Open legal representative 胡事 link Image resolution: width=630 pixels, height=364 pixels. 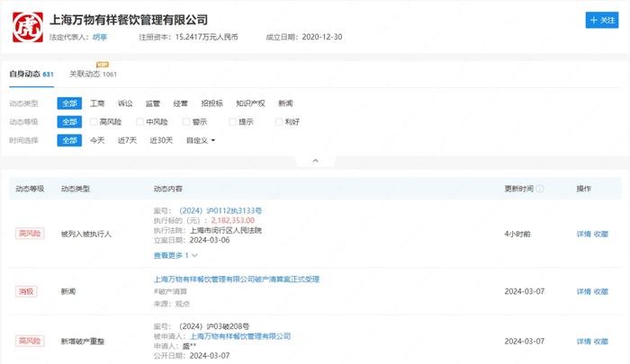coord(100,38)
